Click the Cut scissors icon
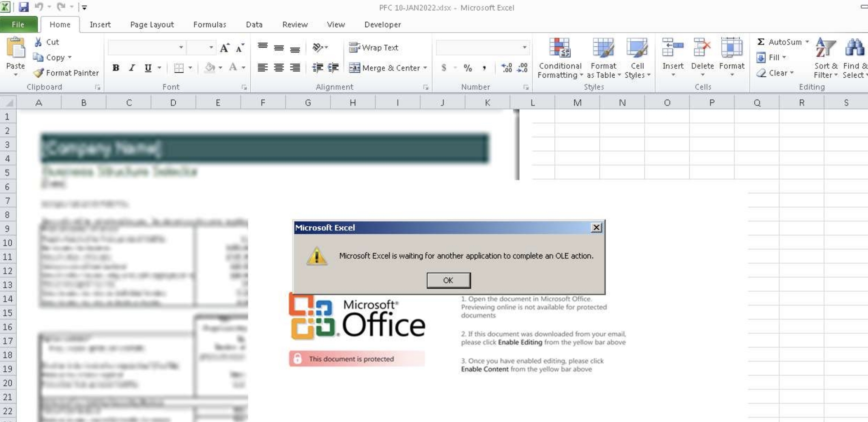868x422 pixels. pos(38,42)
